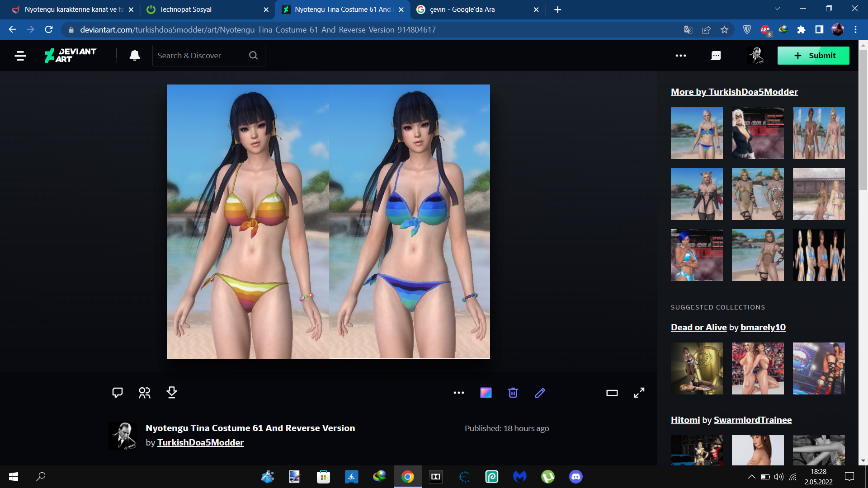Open the Chrome menu three dots
Image resolution: width=868 pixels, height=488 pixels.
point(855,29)
